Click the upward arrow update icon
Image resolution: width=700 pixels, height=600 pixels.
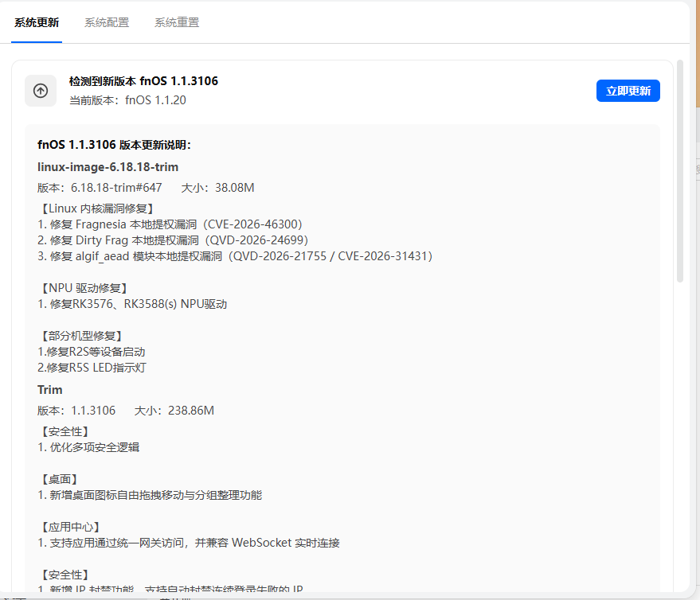point(41,91)
